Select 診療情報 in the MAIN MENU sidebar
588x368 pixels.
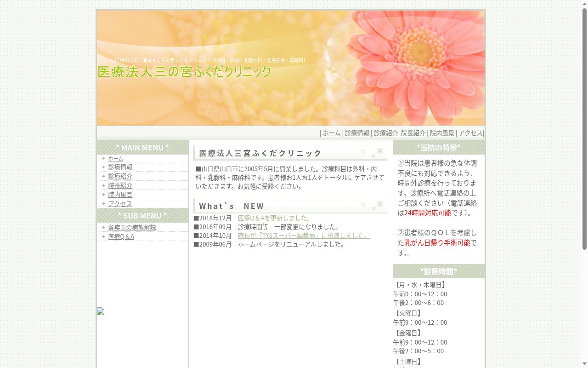click(120, 167)
